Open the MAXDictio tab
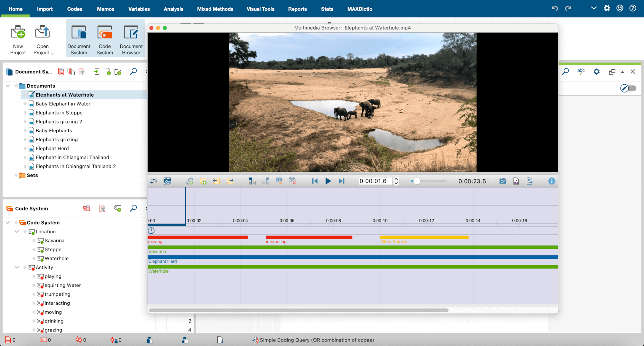This screenshot has width=644, height=346. [360, 9]
